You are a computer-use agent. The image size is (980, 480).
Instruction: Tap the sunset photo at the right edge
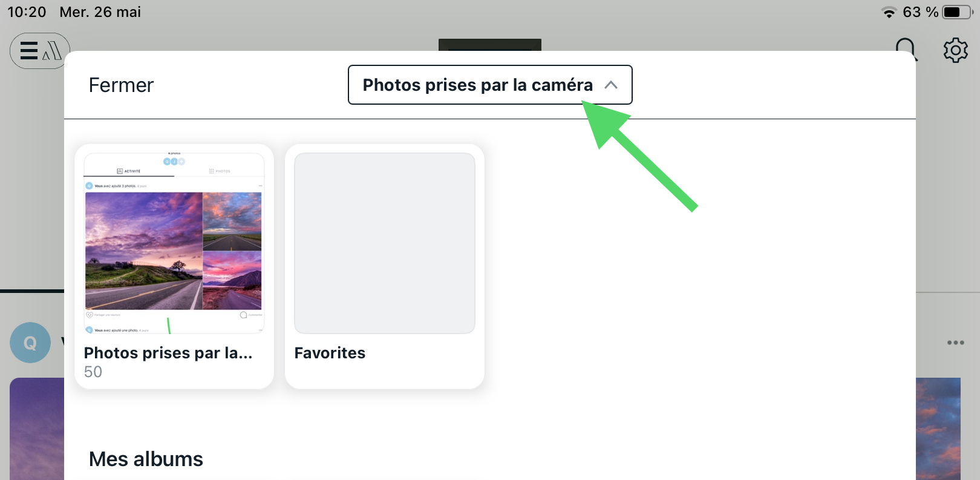[x=938, y=429]
